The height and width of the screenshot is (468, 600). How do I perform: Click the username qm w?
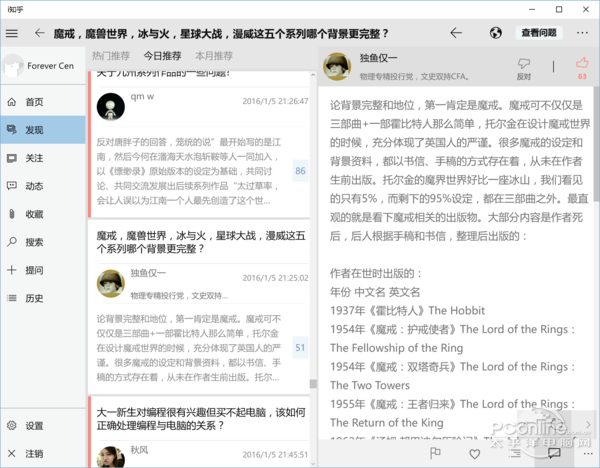142,96
